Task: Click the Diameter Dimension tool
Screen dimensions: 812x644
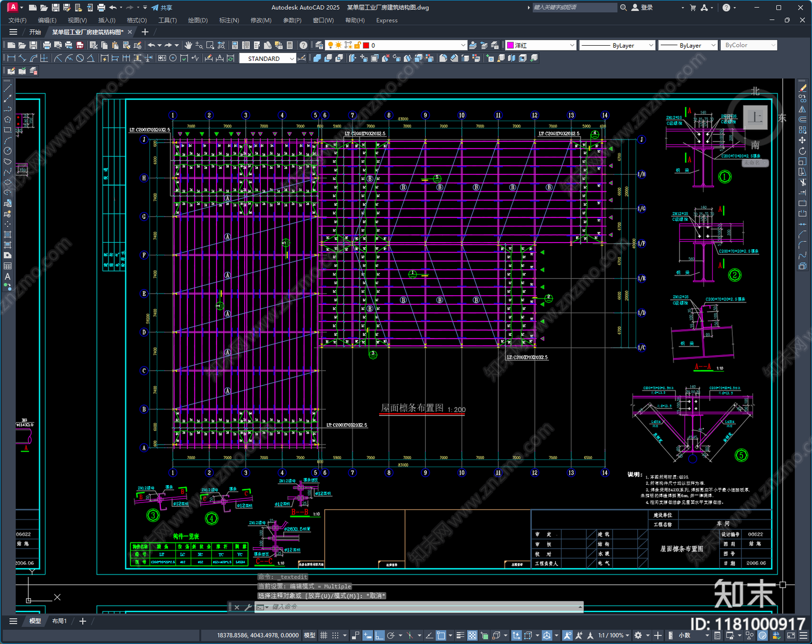Action: coord(80,58)
